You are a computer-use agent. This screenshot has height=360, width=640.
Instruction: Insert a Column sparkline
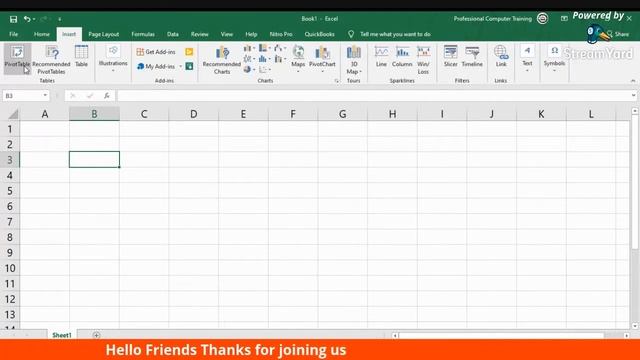pyautogui.click(x=402, y=56)
